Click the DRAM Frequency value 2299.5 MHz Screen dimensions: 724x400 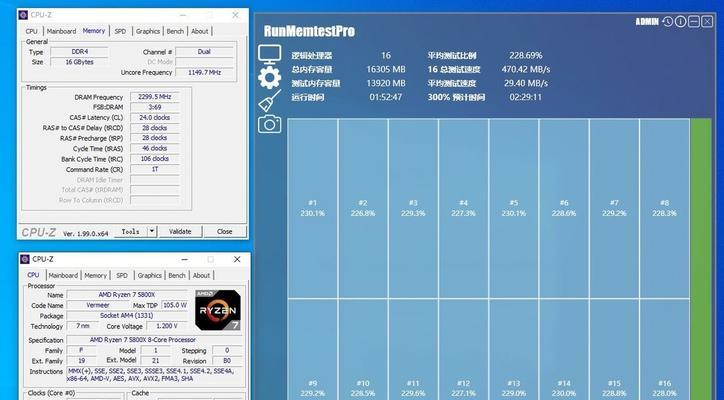155,97
